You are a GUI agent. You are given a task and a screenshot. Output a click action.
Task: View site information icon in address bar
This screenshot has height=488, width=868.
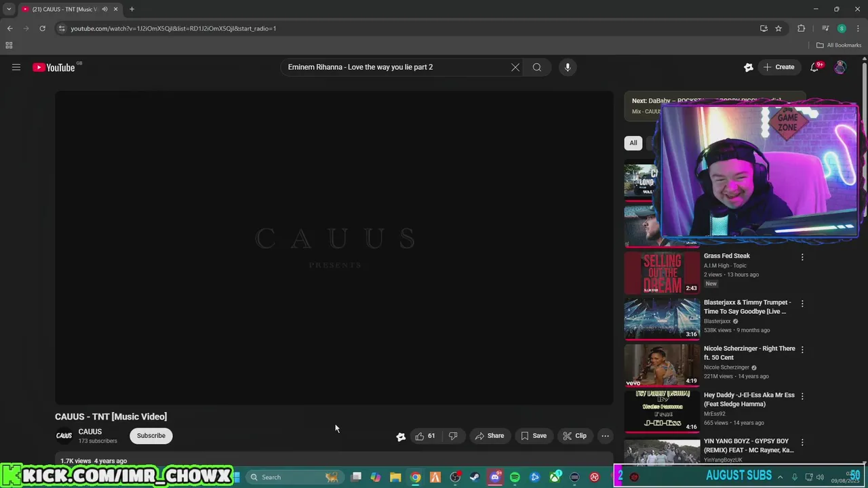point(62,28)
